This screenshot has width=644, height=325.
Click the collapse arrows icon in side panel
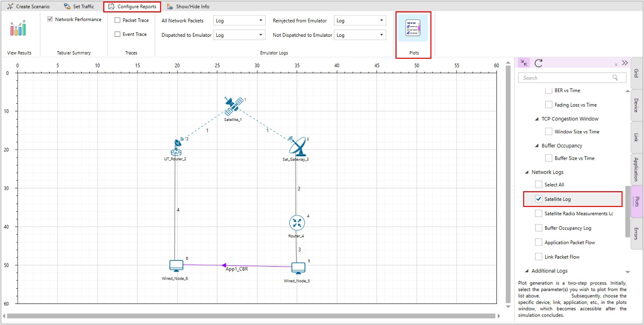(524, 63)
